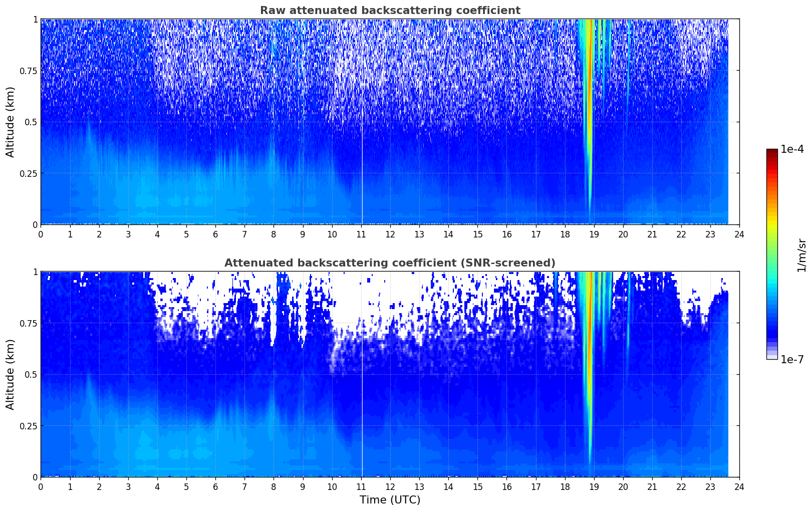Click the dark red top of the colorbar
Image resolution: width=812 pixels, height=511 pixels.
coord(772,152)
